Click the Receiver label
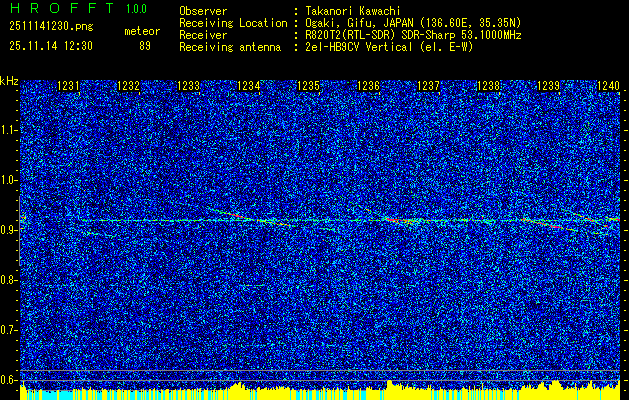 point(203,35)
